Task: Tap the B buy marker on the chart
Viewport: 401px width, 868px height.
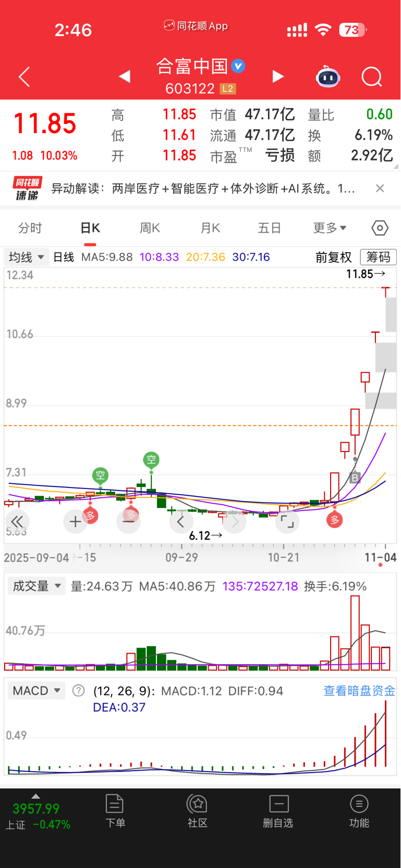Action: [x=355, y=477]
